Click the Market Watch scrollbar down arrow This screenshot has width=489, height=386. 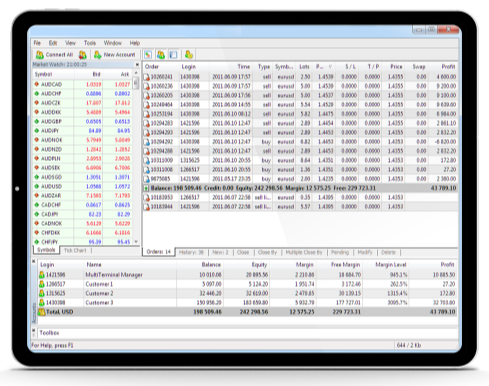coord(136,242)
